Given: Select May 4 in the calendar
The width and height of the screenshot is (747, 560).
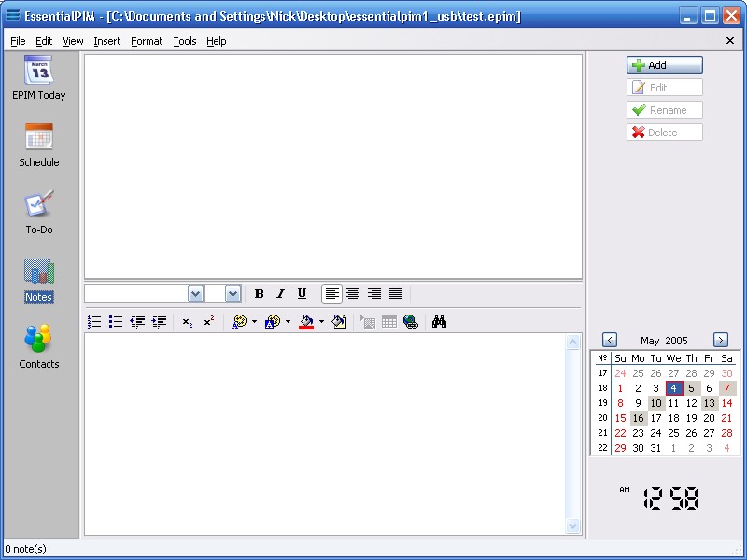Looking at the screenshot, I should [x=673, y=388].
